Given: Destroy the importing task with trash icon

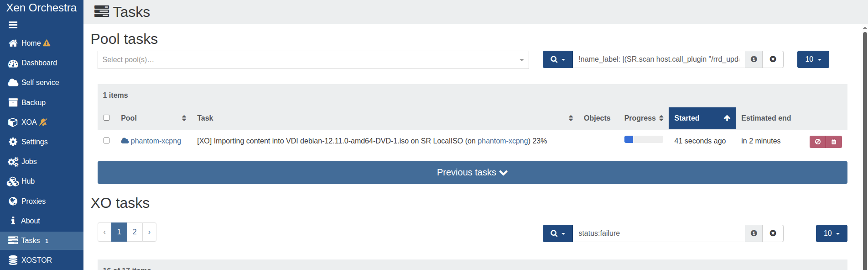Looking at the screenshot, I should (x=834, y=142).
